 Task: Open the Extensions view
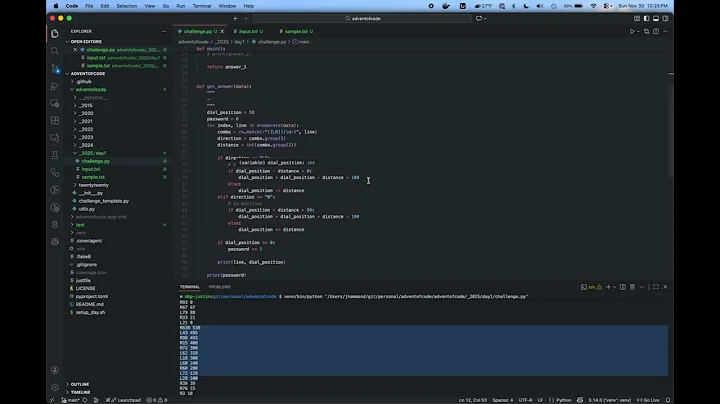coord(55,120)
